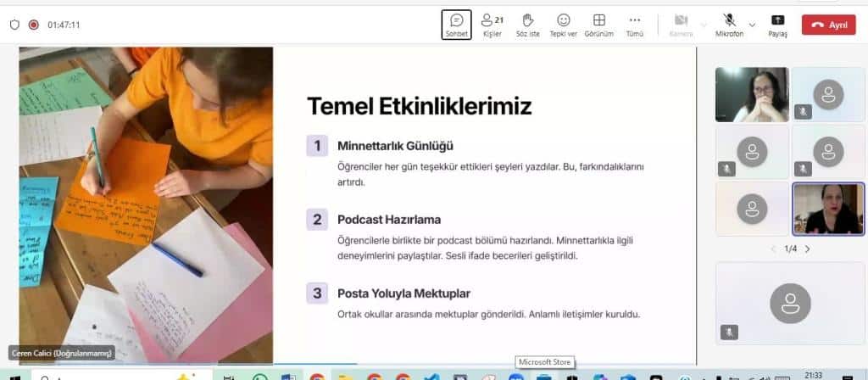Go to previous participant page
Image resolution: width=868 pixels, height=380 pixels.
point(772,249)
